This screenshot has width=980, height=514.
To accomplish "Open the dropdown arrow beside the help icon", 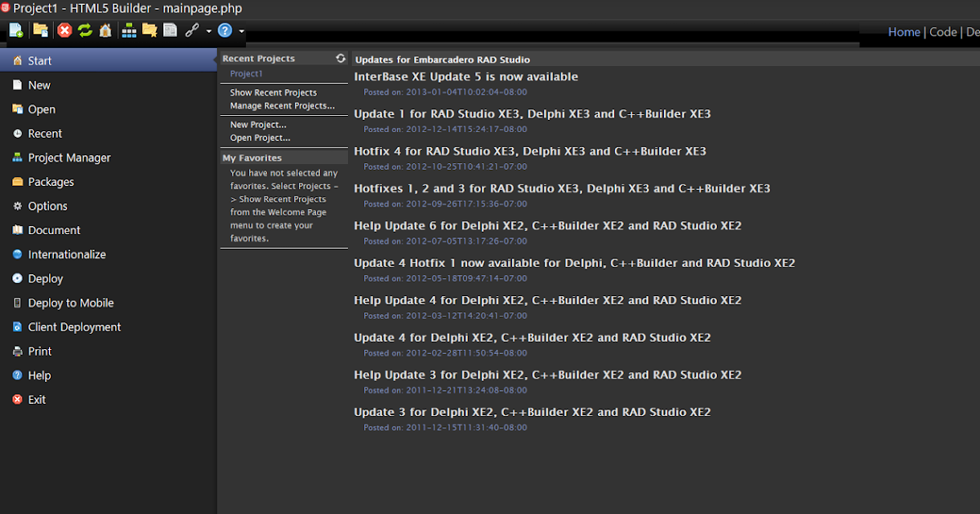I will tap(242, 32).
